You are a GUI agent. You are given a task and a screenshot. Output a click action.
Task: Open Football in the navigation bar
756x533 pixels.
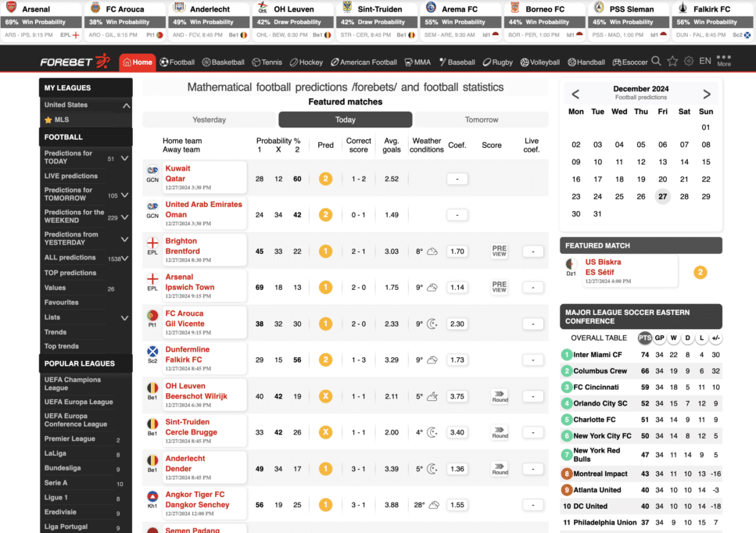click(177, 63)
